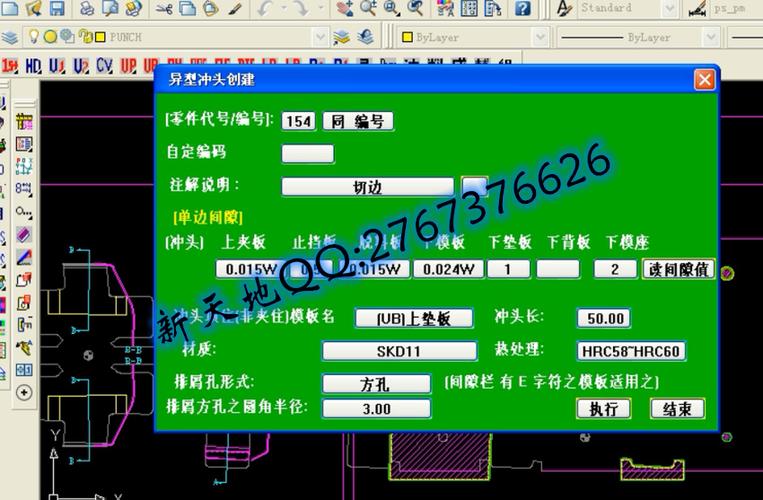The height and width of the screenshot is (500, 763).
Task: Open the ByLayer linetype dropdown
Action: (710, 37)
